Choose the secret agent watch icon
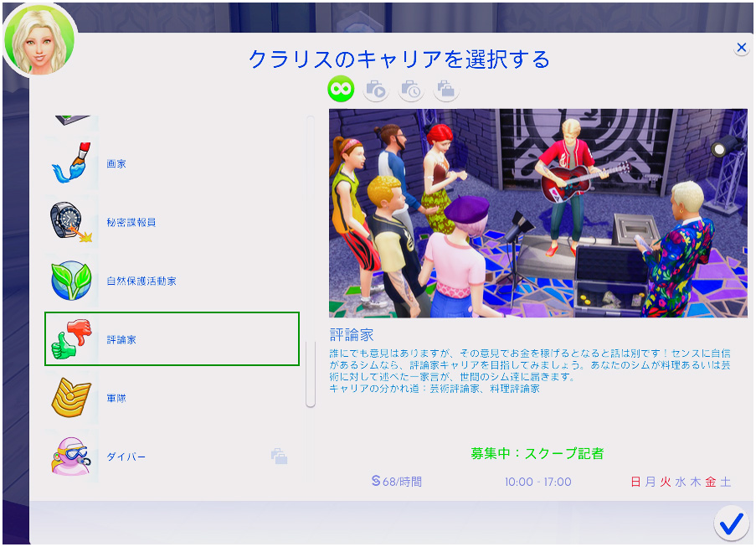 coord(71,222)
